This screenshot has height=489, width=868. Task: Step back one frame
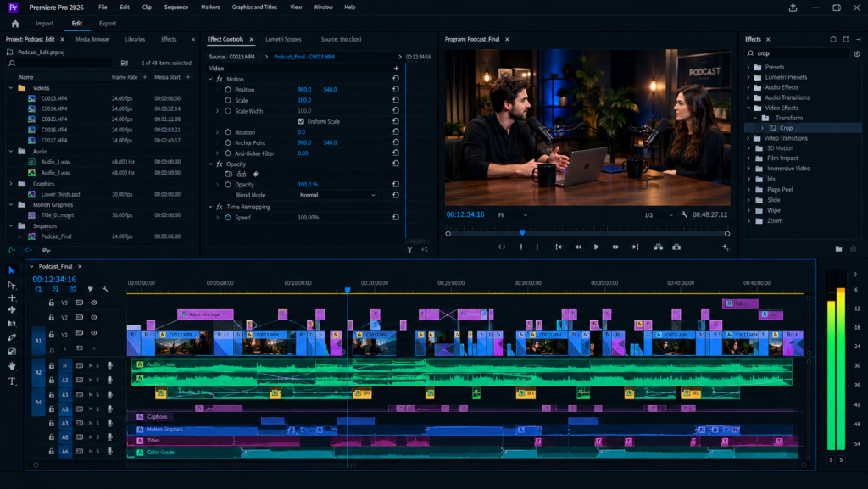[578, 247]
